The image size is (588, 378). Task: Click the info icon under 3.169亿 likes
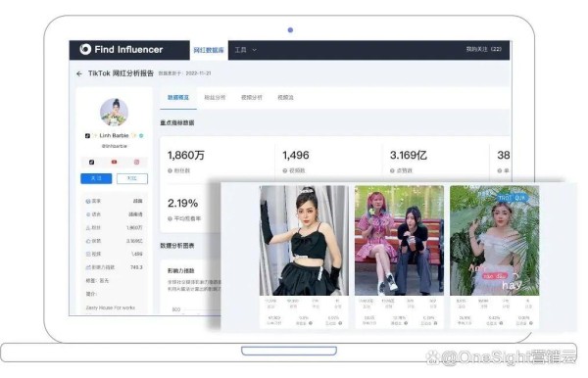(x=392, y=170)
